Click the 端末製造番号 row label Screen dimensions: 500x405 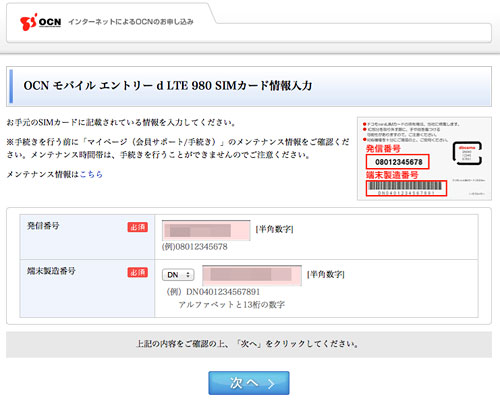pyautogui.click(x=51, y=271)
